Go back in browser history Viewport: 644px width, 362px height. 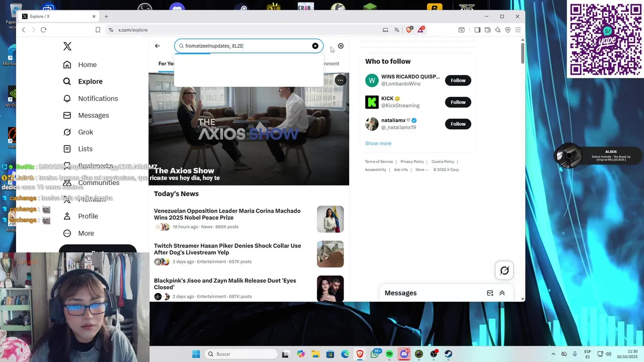[x=23, y=30]
